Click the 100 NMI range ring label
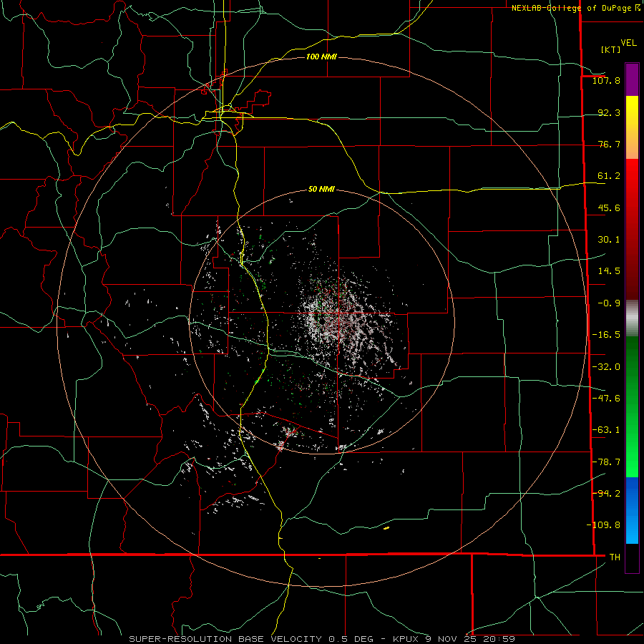This screenshot has width=644, height=644. (321, 57)
